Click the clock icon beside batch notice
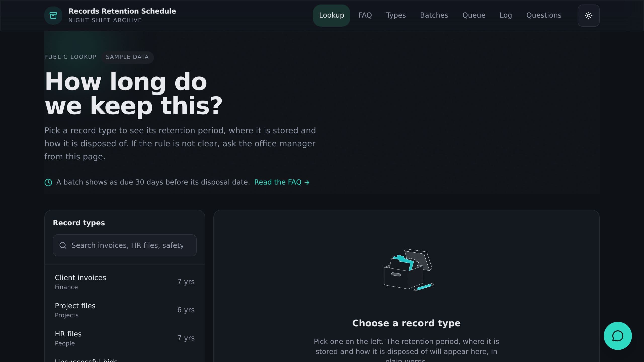This screenshot has height=362, width=644. pyautogui.click(x=48, y=182)
